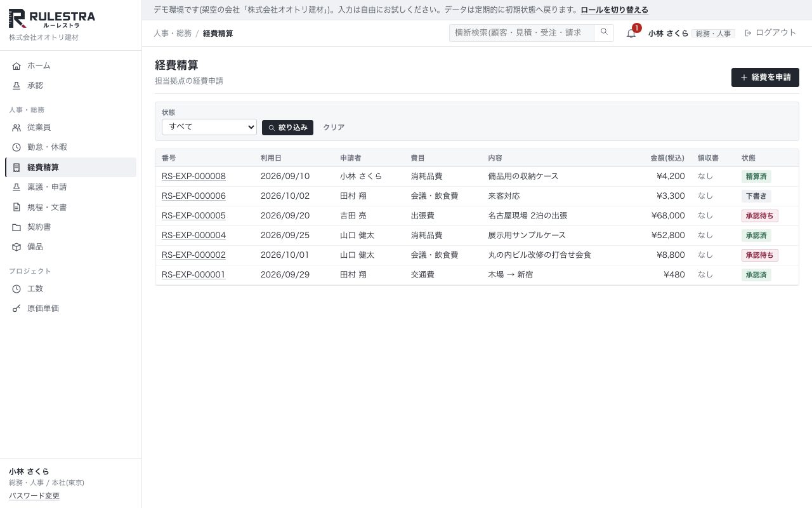Click the 経費を申請 button
The height and width of the screenshot is (508, 812).
765,77
